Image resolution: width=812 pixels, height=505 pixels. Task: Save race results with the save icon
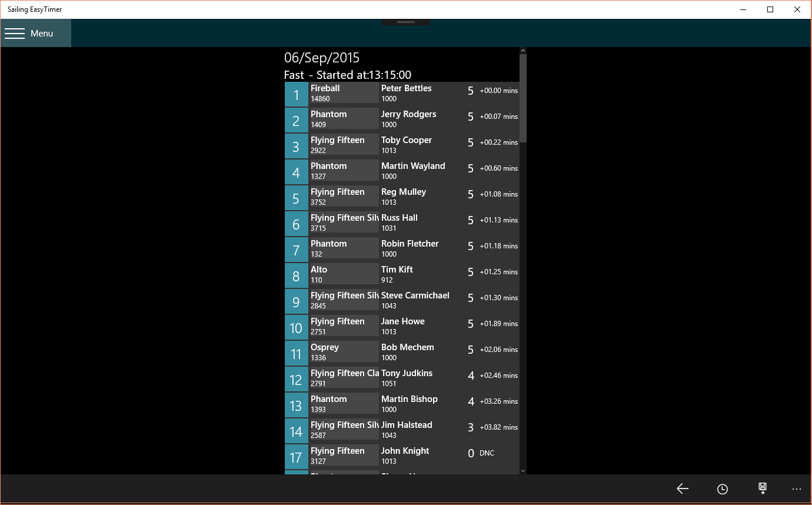pyautogui.click(x=762, y=489)
